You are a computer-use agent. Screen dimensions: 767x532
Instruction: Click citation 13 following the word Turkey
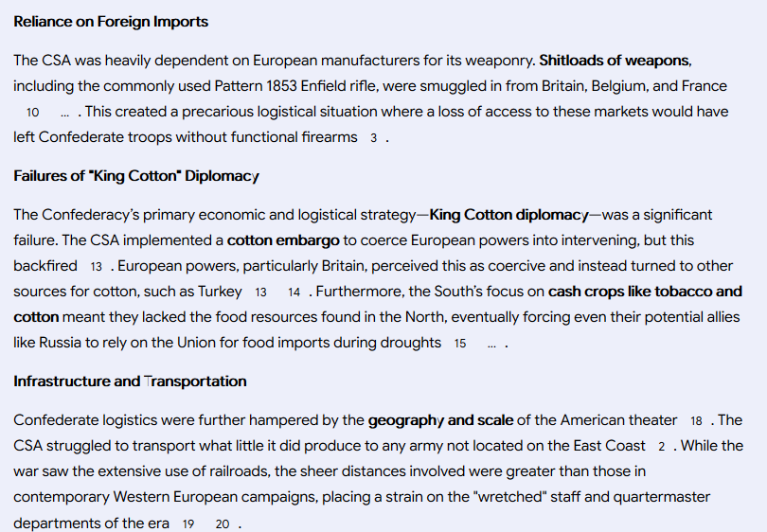pos(260,293)
